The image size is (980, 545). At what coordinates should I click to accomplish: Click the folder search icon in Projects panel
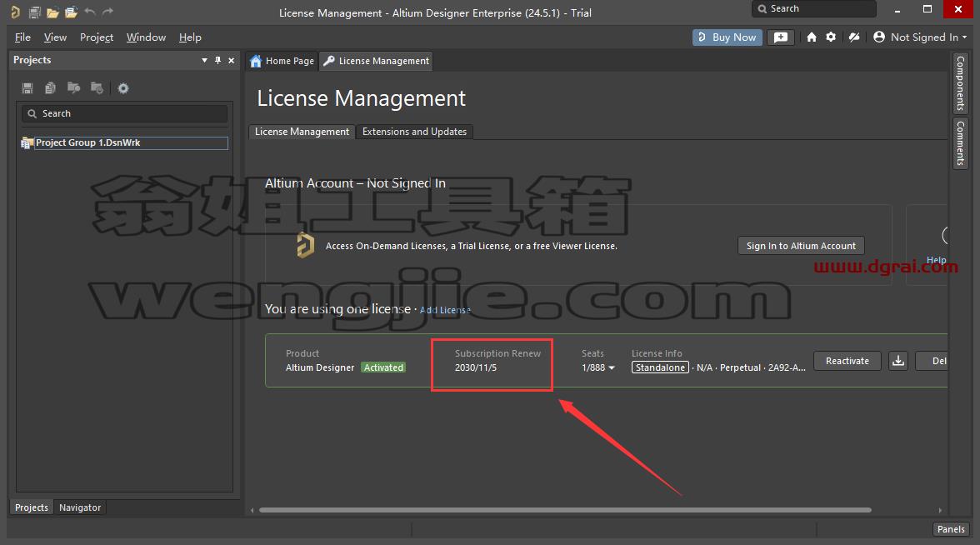(x=73, y=88)
